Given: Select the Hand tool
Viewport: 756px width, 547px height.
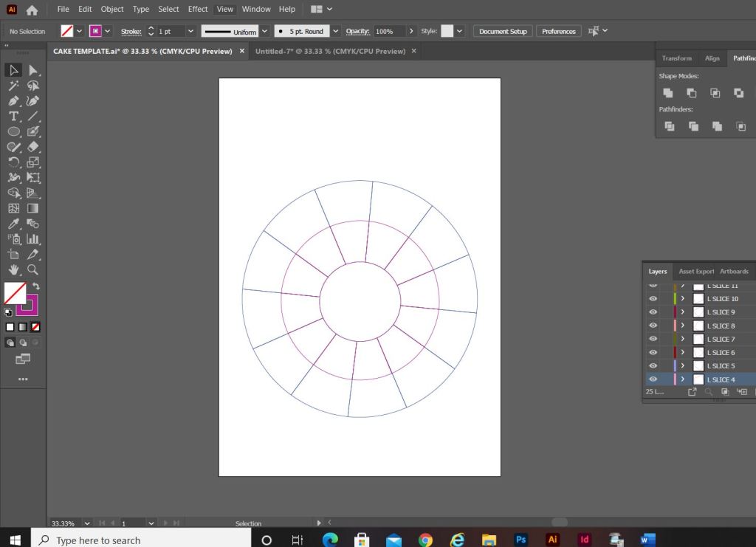Looking at the screenshot, I should (13, 270).
